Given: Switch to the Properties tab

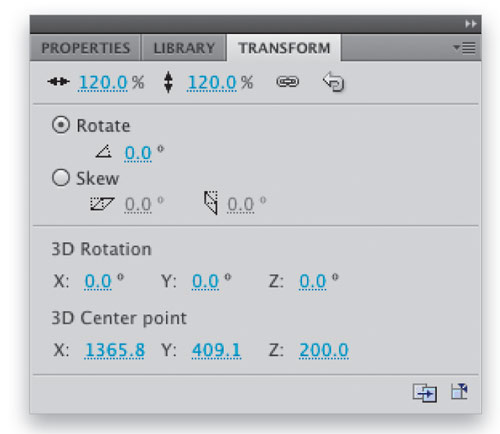Looking at the screenshot, I should (x=86, y=48).
